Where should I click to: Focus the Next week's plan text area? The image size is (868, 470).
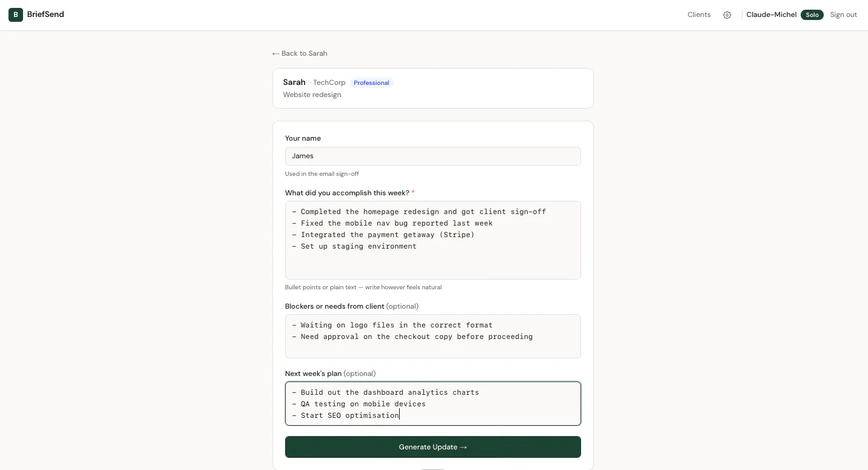click(x=433, y=403)
